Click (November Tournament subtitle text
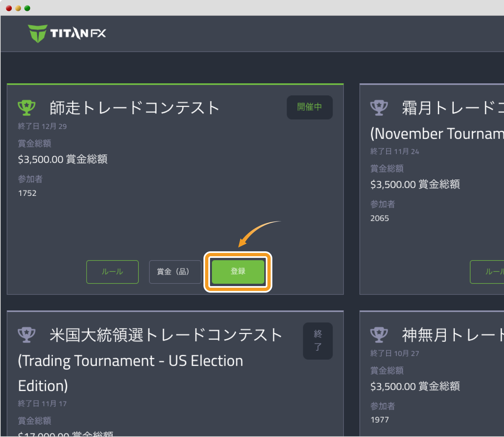 click(437, 134)
